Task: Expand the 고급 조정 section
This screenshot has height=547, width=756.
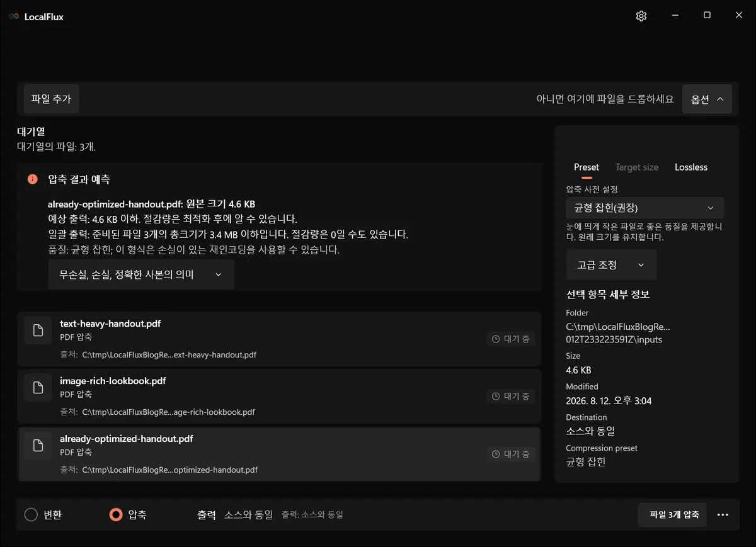Action: point(611,265)
